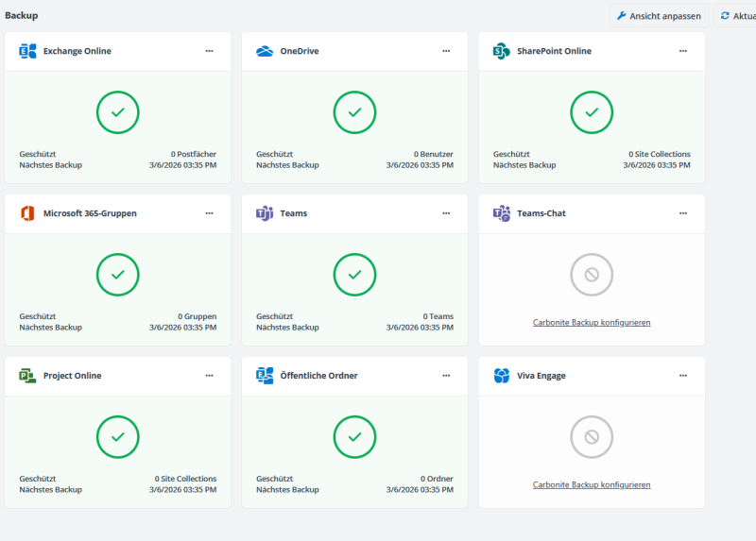Click the SharePoint Online card title
The width and height of the screenshot is (756, 541).
pos(554,51)
